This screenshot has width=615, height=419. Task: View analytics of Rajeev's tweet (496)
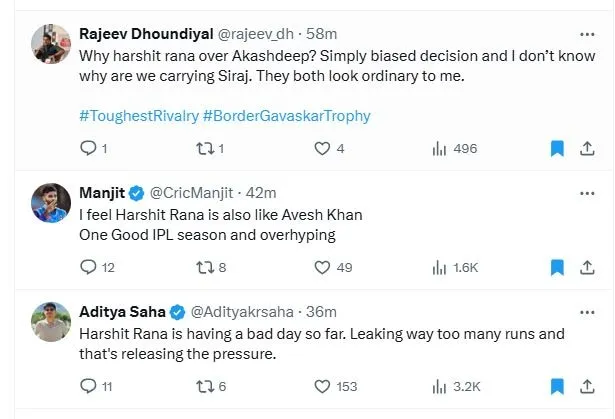click(439, 149)
